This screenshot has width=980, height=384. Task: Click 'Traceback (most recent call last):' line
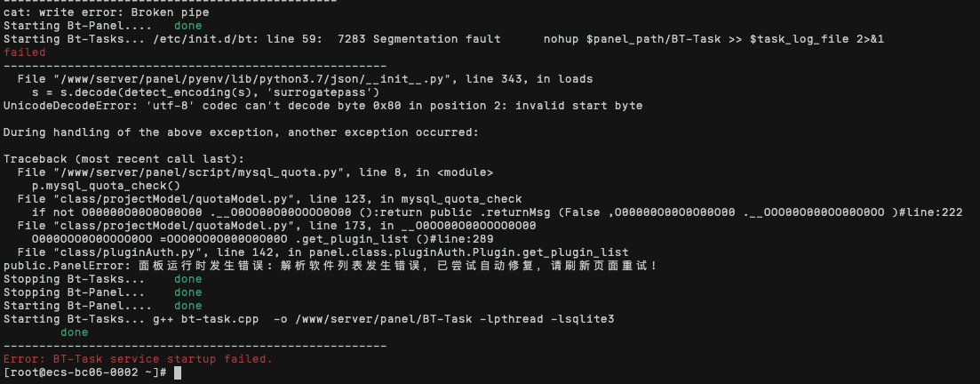coord(123,159)
